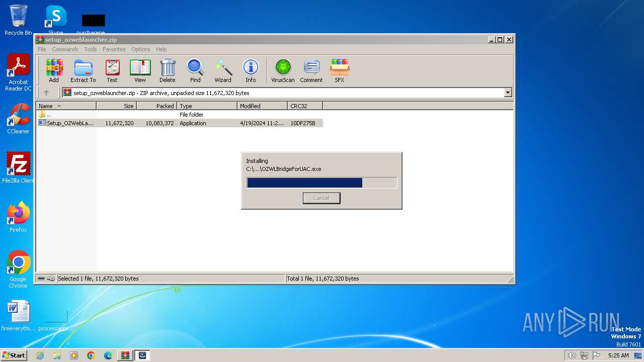The height and width of the screenshot is (362, 644).
Task: Select the parent folder '..' row
Action: point(180,115)
